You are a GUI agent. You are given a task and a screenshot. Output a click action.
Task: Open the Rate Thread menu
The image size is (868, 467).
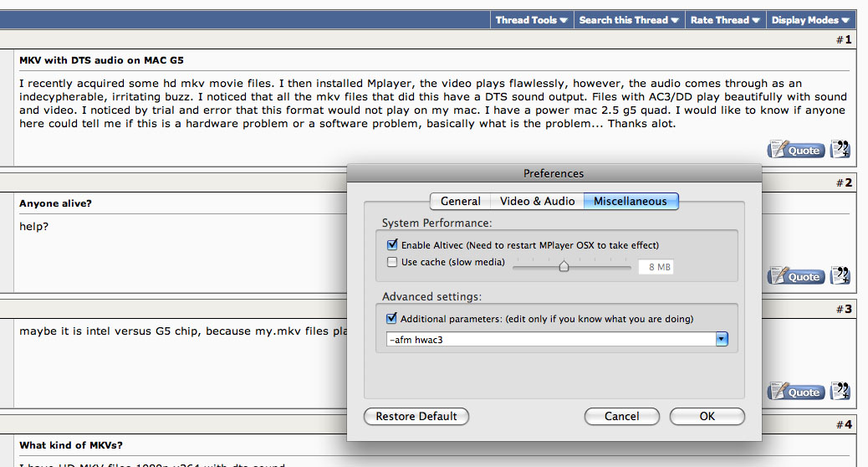(x=725, y=20)
